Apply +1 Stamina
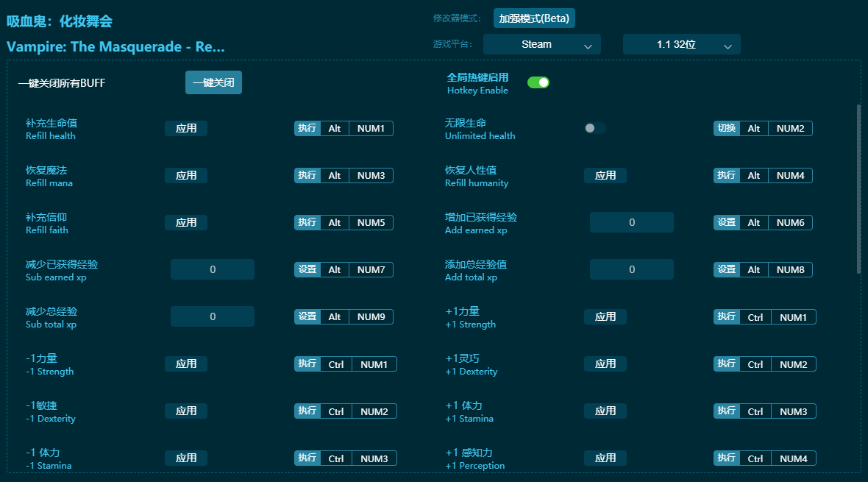 click(x=605, y=411)
